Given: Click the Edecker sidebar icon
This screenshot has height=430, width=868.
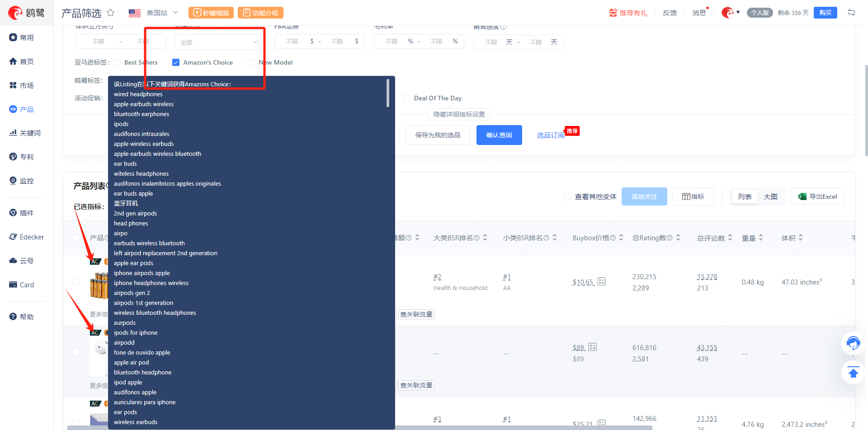Looking at the screenshot, I should pos(13,237).
